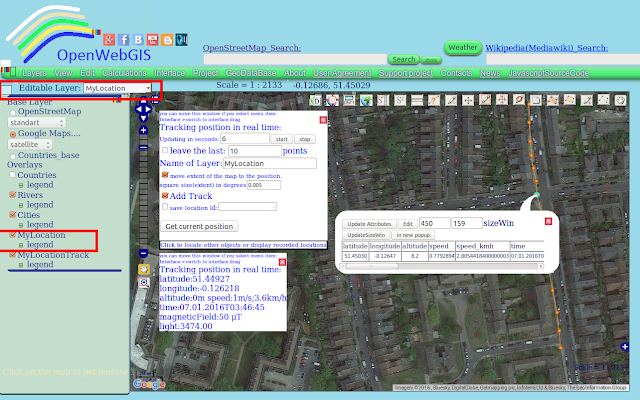Open the Facebook social icon
640x400 pixels.
coord(124,40)
